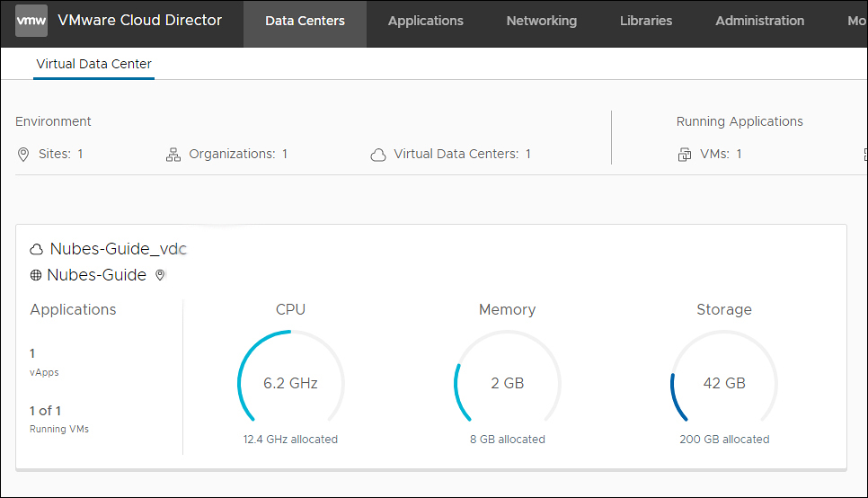Click the VMware Cloud Director title

click(x=139, y=21)
